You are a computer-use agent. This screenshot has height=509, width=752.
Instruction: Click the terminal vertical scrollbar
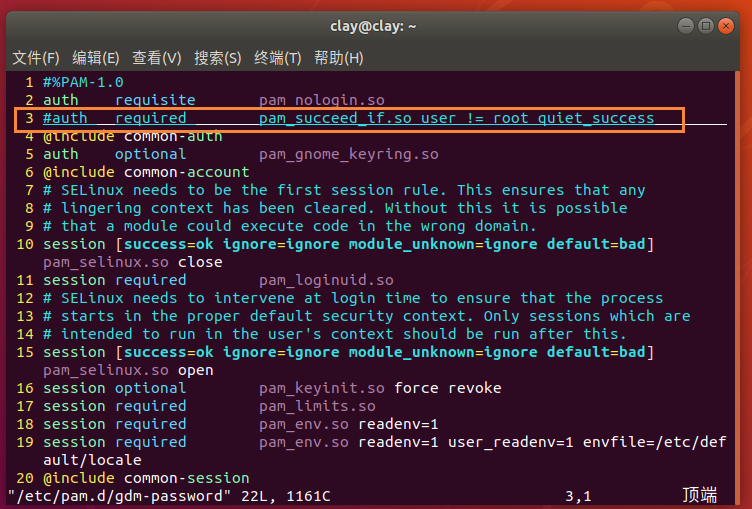tap(737, 288)
